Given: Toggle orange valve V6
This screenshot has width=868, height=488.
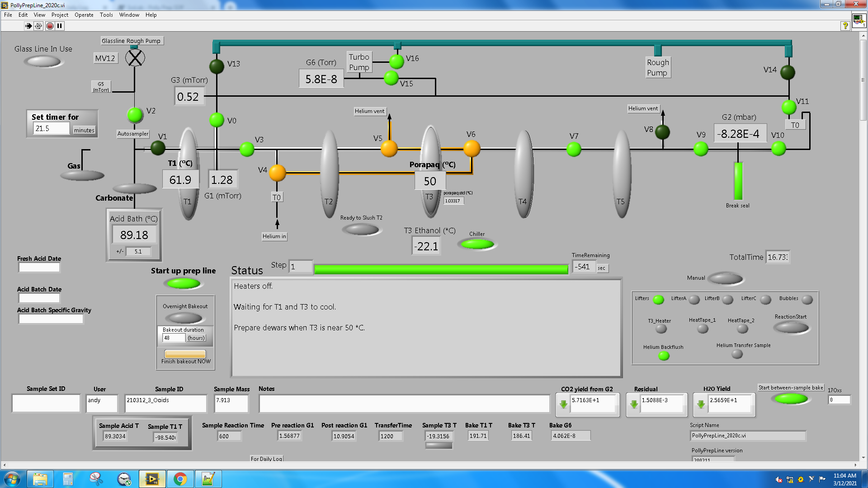Looking at the screenshot, I should pyautogui.click(x=472, y=148).
